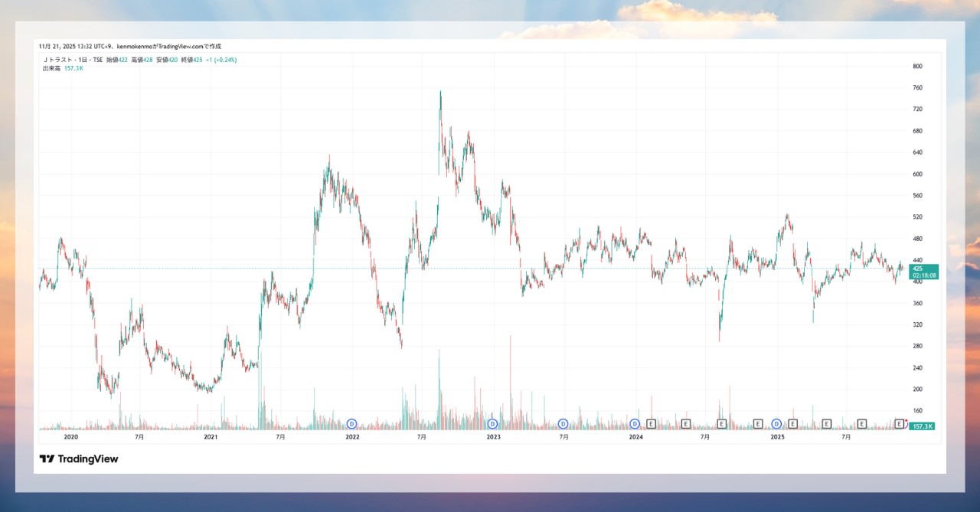The image size is (980, 512).
Task: Click the 800 label on the price axis
Action: [917, 67]
